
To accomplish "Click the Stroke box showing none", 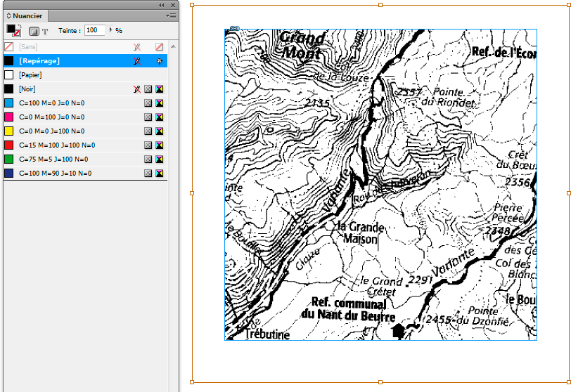I will [x=16, y=33].
